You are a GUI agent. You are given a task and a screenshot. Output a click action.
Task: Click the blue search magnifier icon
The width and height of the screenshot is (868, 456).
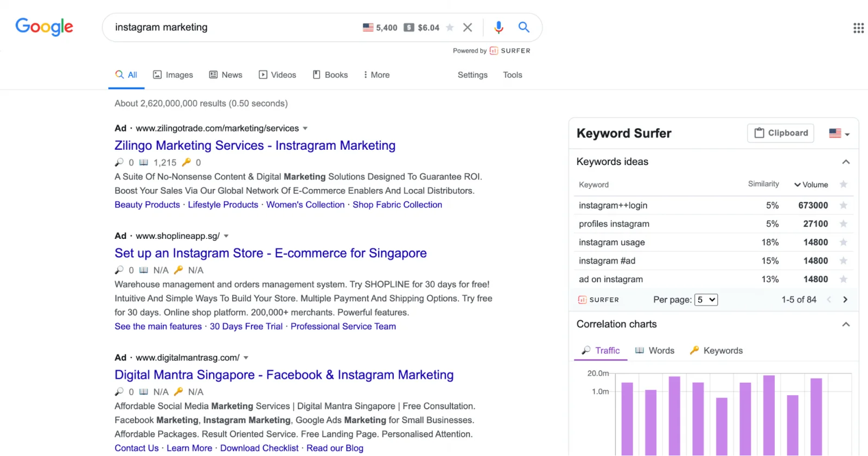coord(524,27)
